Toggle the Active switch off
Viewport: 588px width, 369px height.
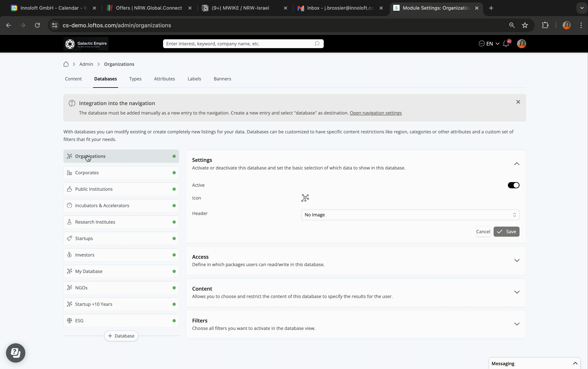(513, 185)
